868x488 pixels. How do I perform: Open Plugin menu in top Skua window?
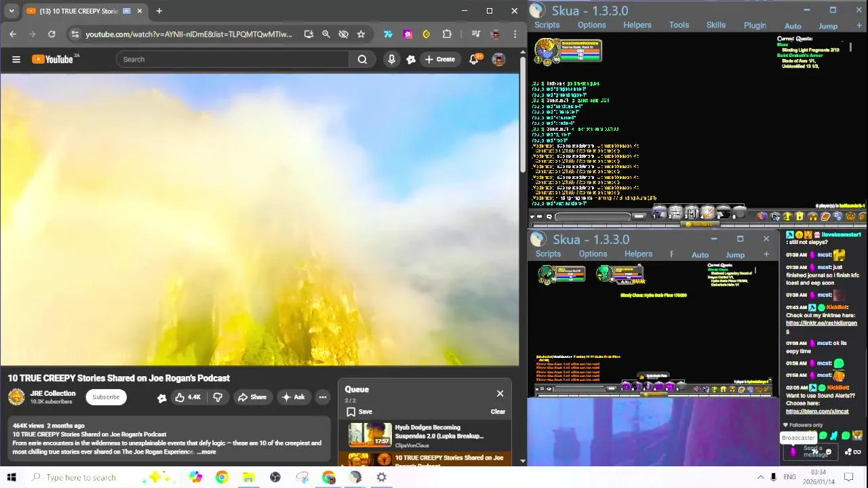755,26
